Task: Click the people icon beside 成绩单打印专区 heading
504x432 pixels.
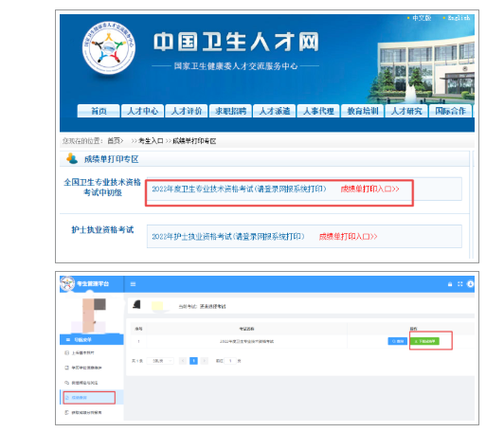Action: [x=72, y=158]
